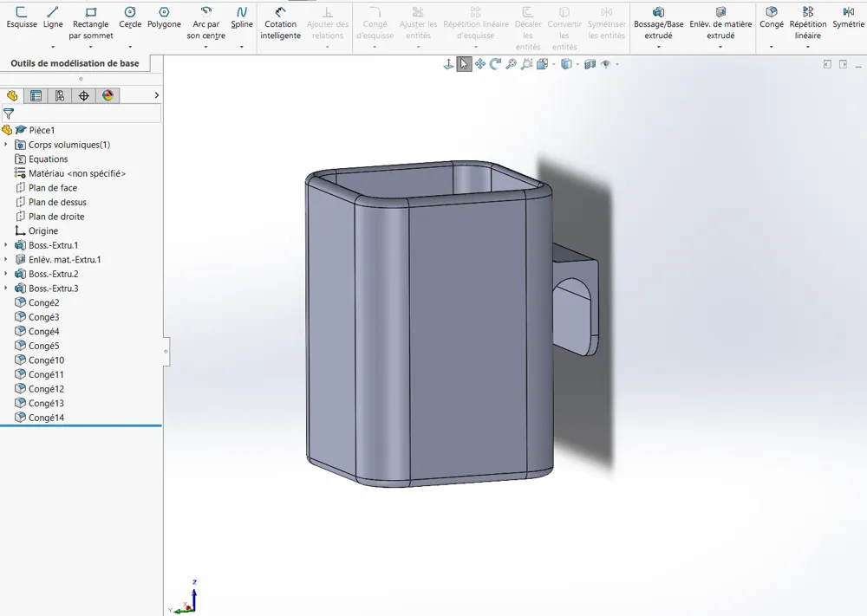Click the zoom to fit icon
Image resolution: width=867 pixels, height=616 pixels.
[511, 63]
